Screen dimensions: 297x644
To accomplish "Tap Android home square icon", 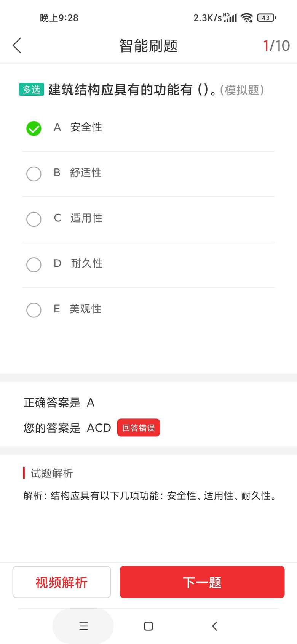I will [148, 626].
